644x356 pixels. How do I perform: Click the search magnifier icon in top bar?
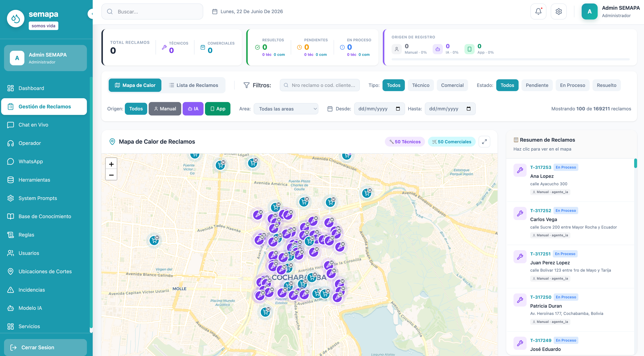tap(110, 12)
